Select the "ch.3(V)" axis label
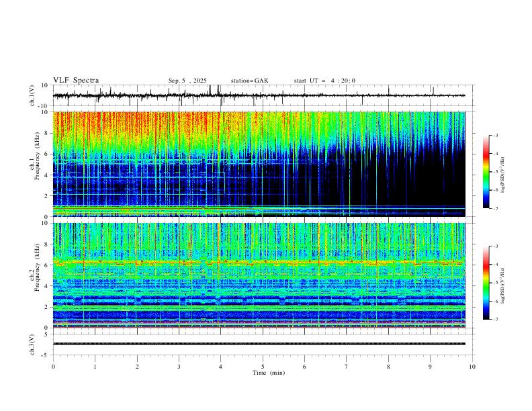532x411 pixels. 32,345
